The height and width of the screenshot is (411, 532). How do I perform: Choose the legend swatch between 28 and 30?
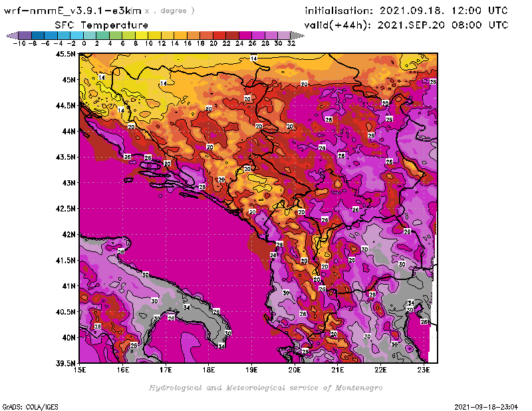pos(271,35)
